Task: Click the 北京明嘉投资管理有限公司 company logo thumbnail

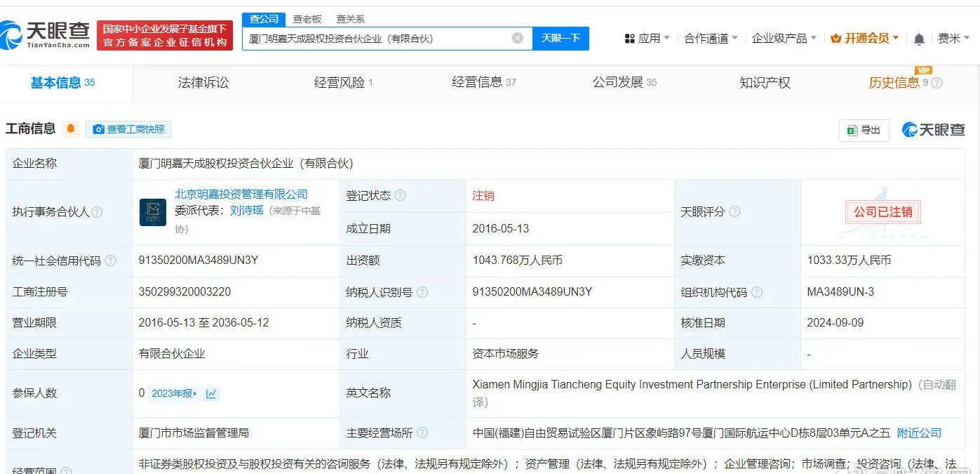Action: coord(153,212)
